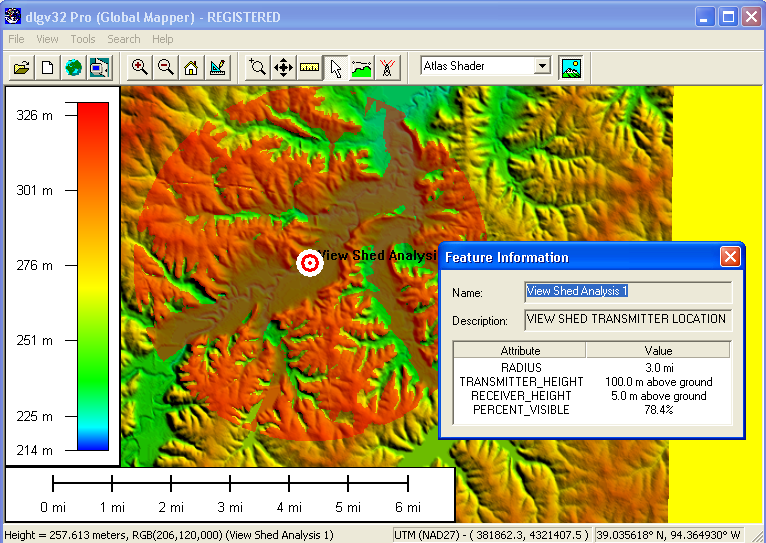This screenshot has height=543, width=766.
Task: Click the Value column header
Action: pyautogui.click(x=658, y=351)
